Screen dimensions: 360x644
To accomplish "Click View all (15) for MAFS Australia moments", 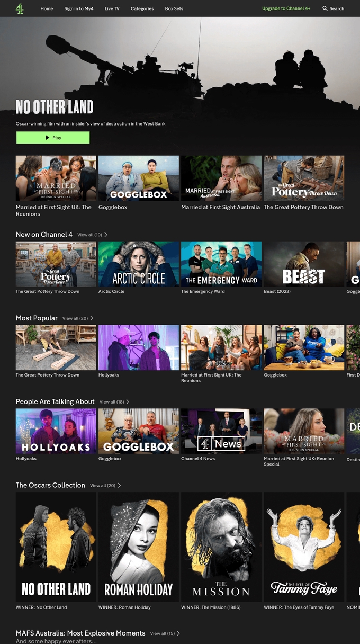I will pyautogui.click(x=163, y=633).
